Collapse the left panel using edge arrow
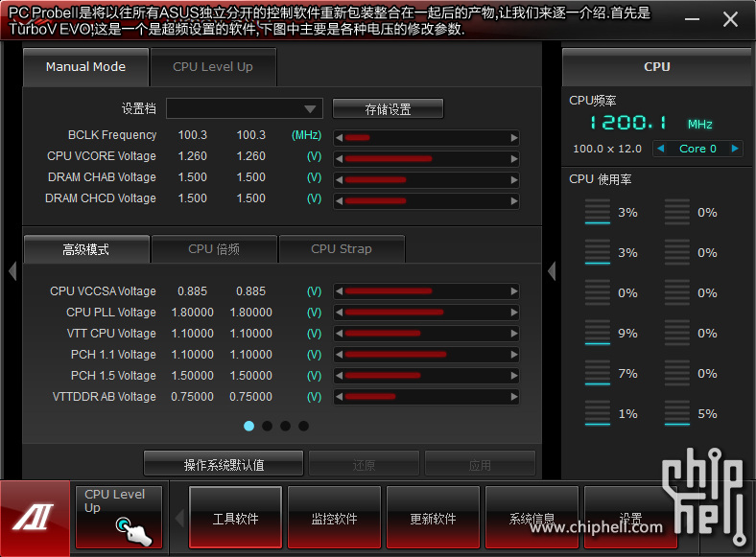The height and width of the screenshot is (557, 756). [x=12, y=270]
